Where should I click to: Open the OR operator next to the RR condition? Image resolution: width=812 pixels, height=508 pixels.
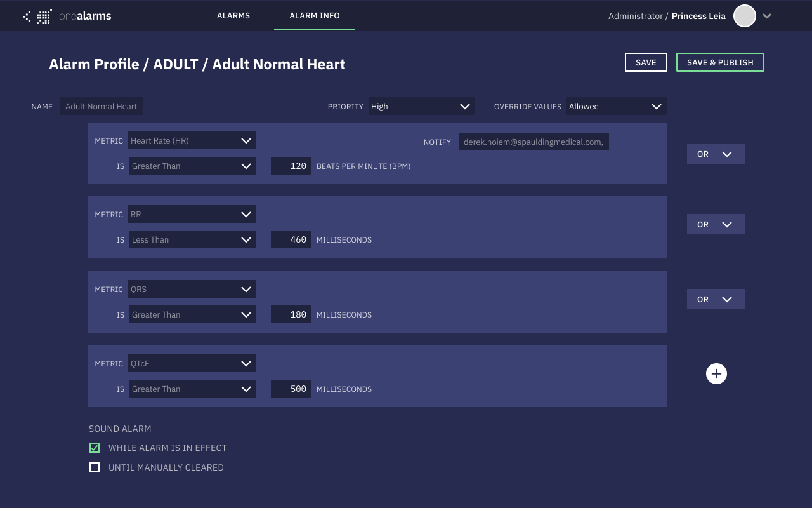click(715, 225)
